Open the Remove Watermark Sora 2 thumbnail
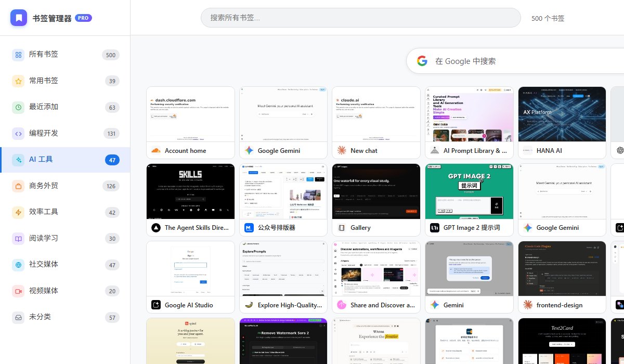 click(283, 341)
